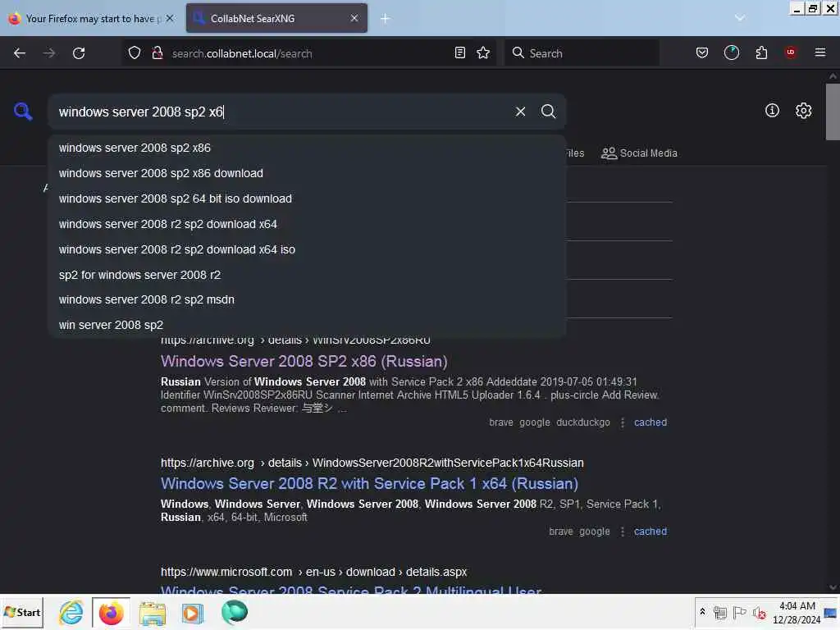This screenshot has height=630, width=840.
Task: Reload the current page
Action: [x=79, y=53]
